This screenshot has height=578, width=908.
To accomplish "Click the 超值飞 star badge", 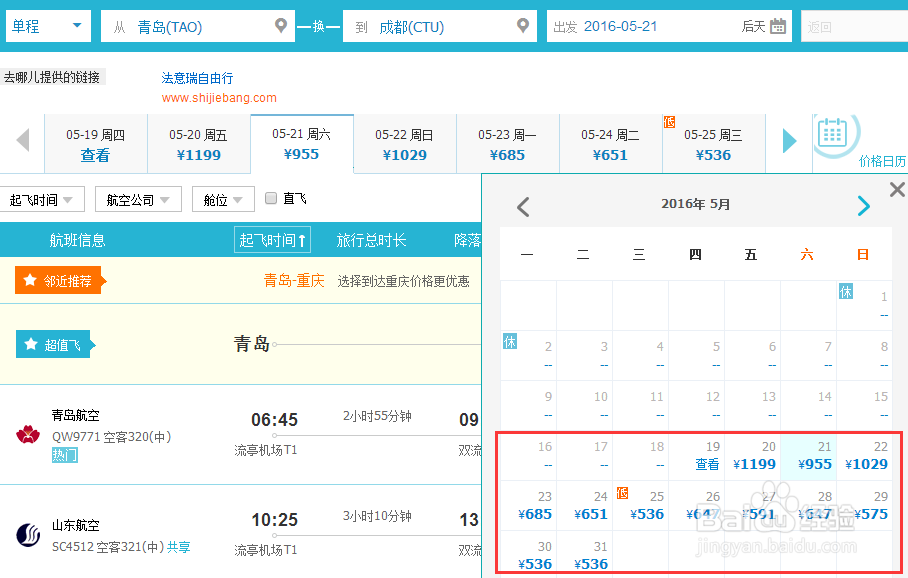I will pos(30,344).
